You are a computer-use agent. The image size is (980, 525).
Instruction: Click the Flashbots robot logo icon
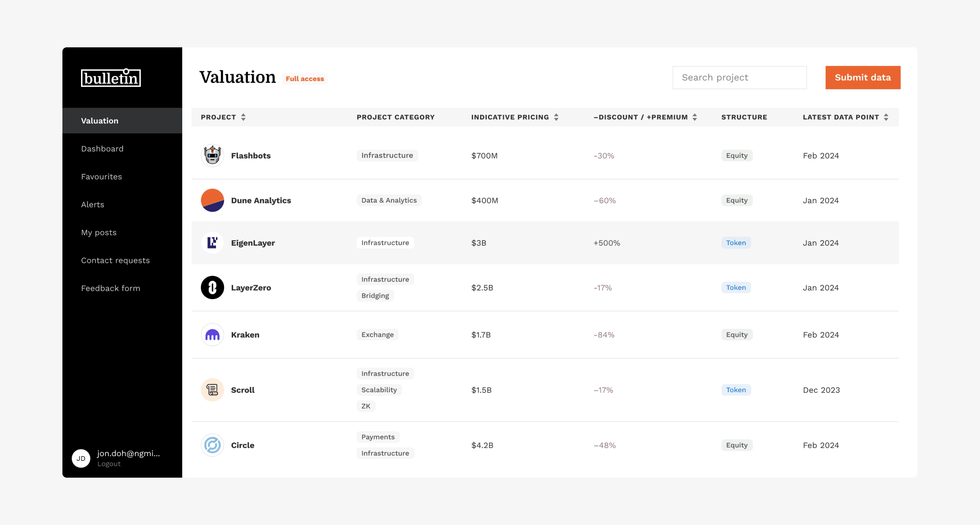[x=212, y=156]
